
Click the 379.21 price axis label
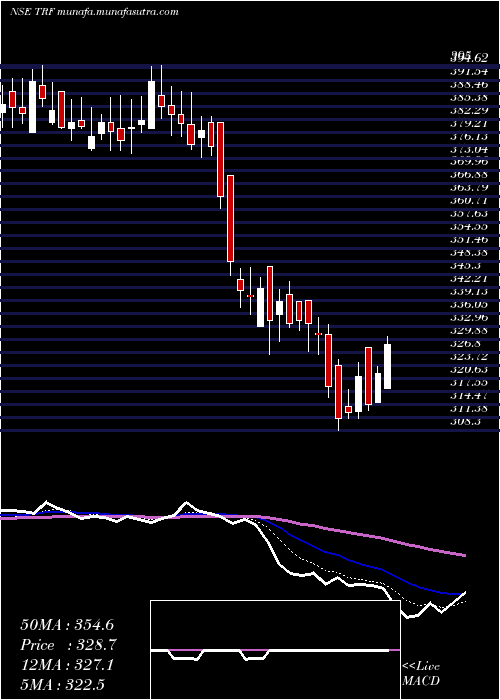(x=469, y=123)
